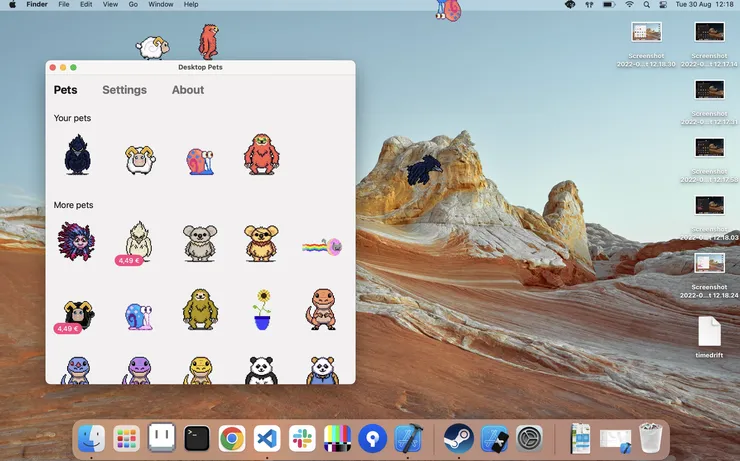
Task: Select the black crow pet in Your pets
Action: (x=77, y=155)
